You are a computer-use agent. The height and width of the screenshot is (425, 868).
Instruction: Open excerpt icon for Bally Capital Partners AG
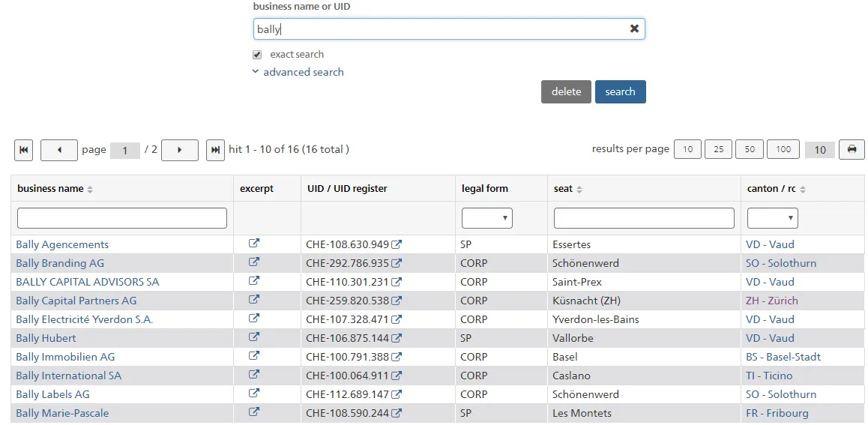pos(253,299)
